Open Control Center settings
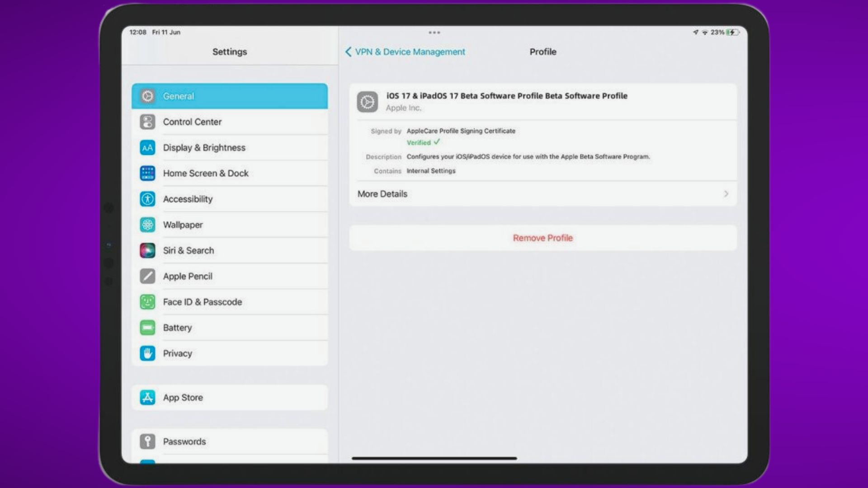 (230, 122)
